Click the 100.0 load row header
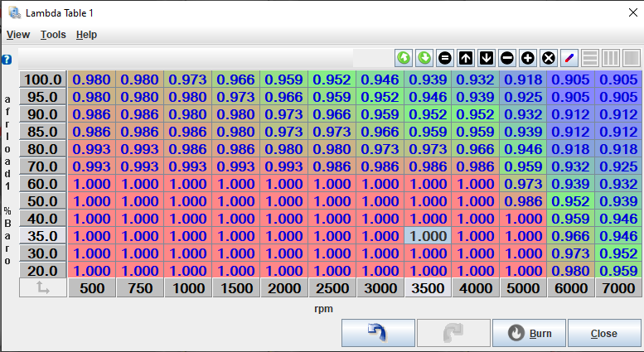644x352 pixels. 43,80
